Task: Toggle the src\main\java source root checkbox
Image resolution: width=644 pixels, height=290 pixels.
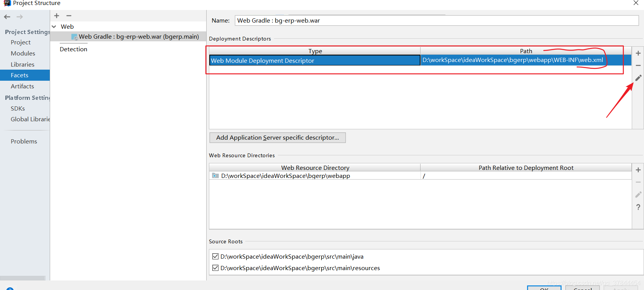Action: pos(215,256)
